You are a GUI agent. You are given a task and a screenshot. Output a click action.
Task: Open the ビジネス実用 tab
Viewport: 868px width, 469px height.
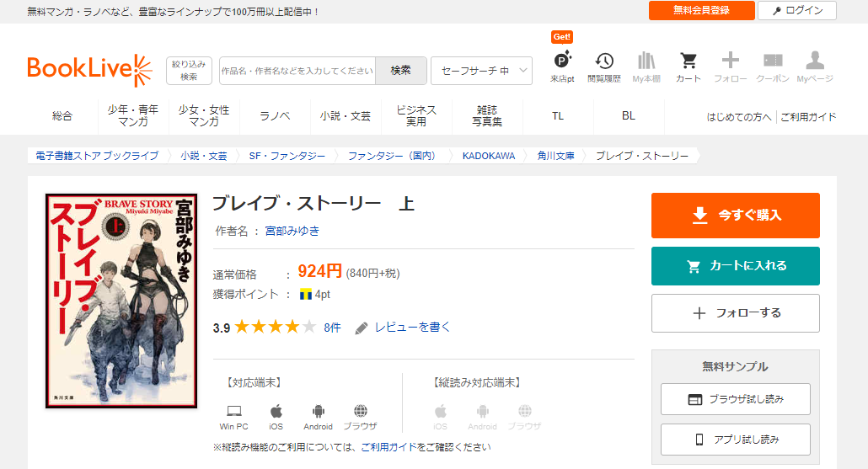[x=416, y=116]
